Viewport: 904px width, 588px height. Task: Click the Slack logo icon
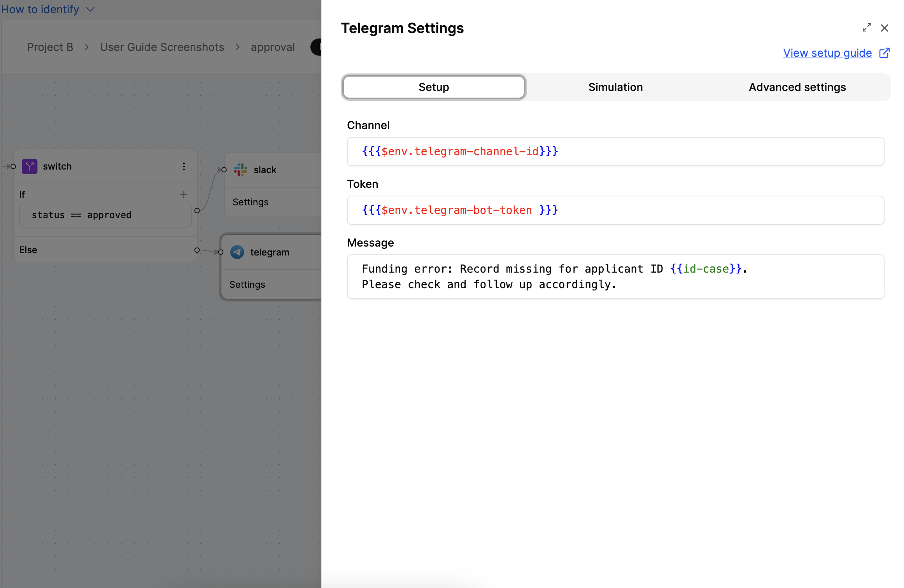(x=240, y=170)
